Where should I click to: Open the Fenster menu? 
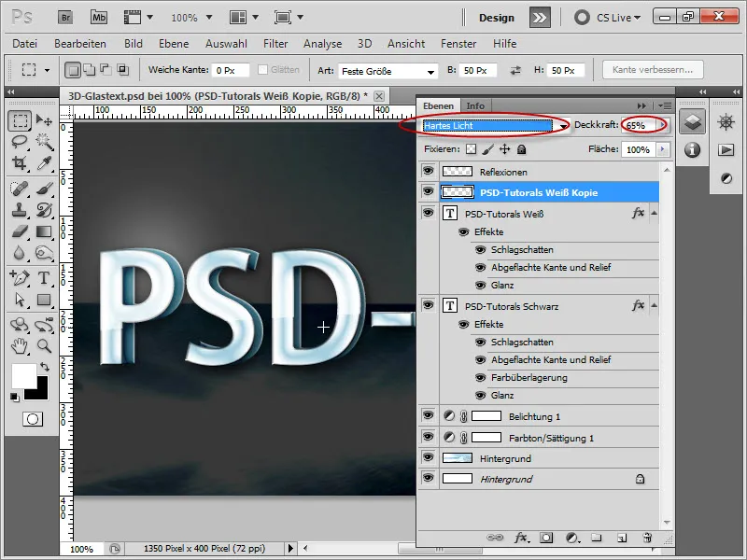click(x=458, y=44)
